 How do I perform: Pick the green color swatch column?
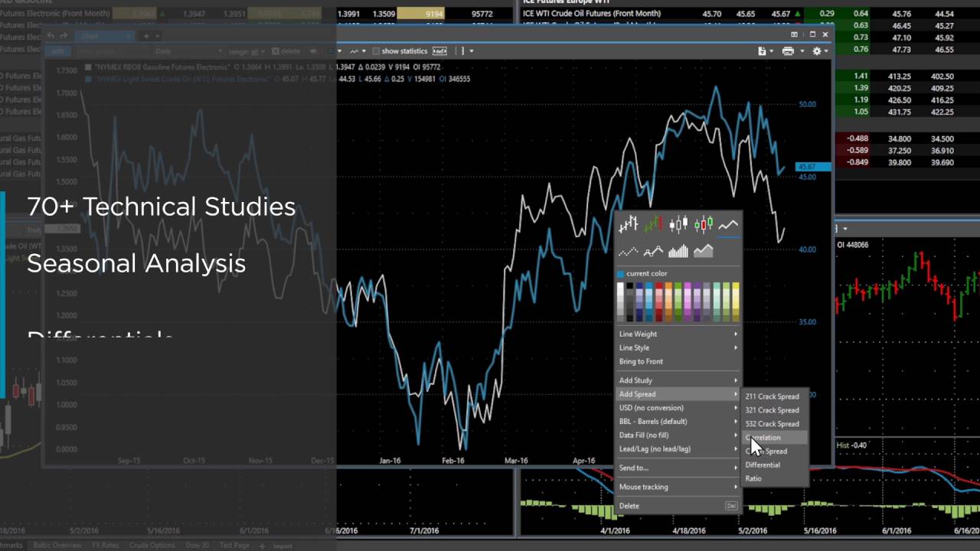click(678, 302)
